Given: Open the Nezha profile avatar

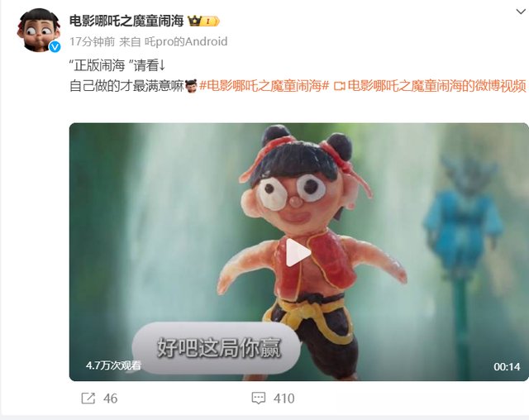Looking at the screenshot, I should tap(39, 31).
